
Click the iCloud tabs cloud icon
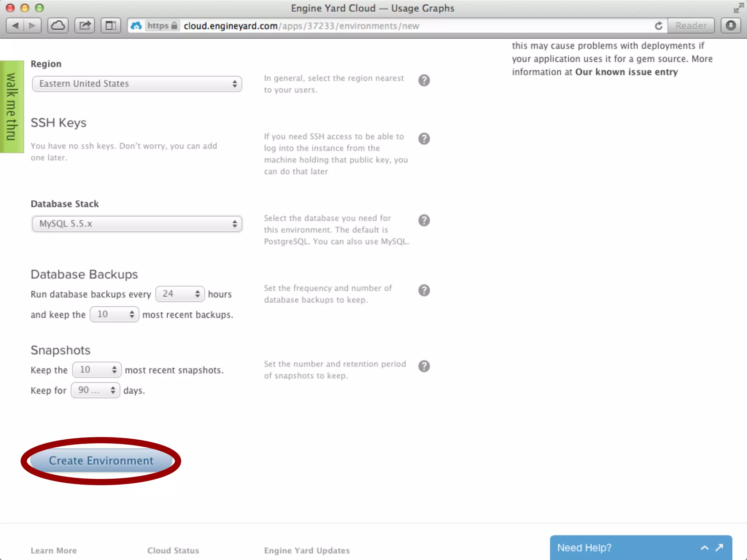[x=58, y=26]
